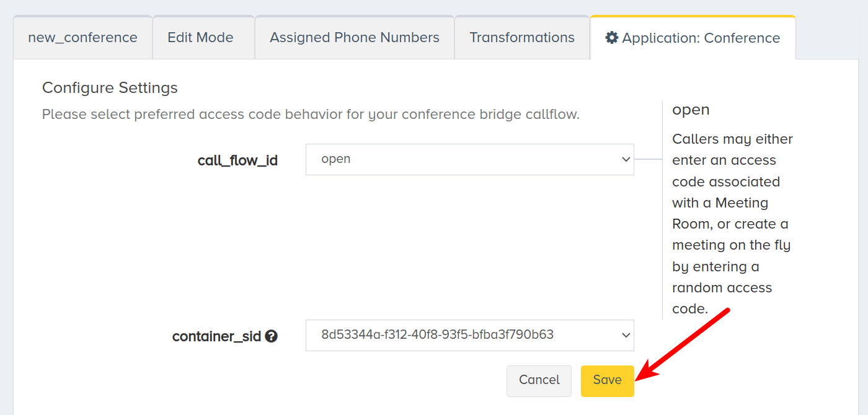
Task: Go to Assigned Phone Numbers tab
Action: [x=355, y=38]
